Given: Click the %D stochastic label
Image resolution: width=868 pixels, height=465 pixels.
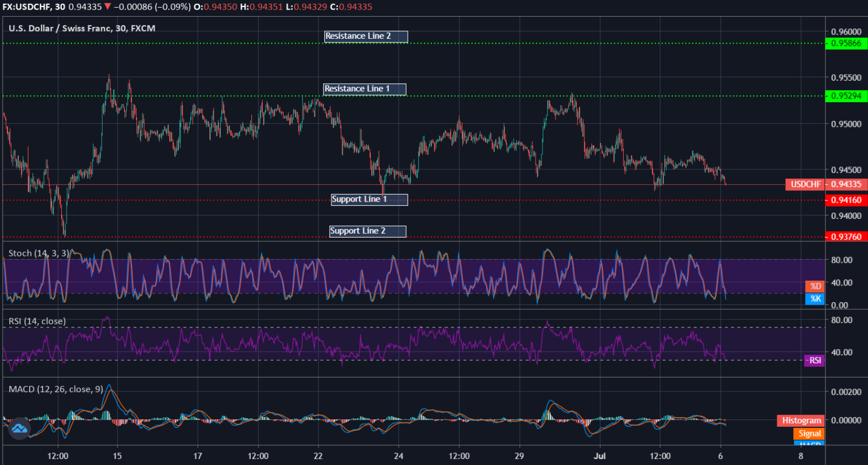Looking at the screenshot, I should [x=815, y=286].
